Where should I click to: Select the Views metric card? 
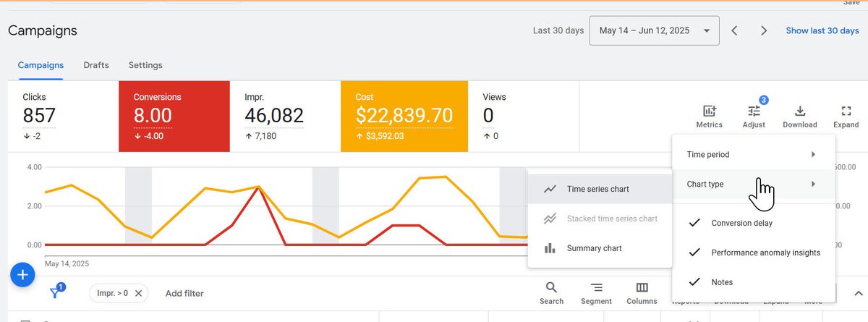(524, 116)
